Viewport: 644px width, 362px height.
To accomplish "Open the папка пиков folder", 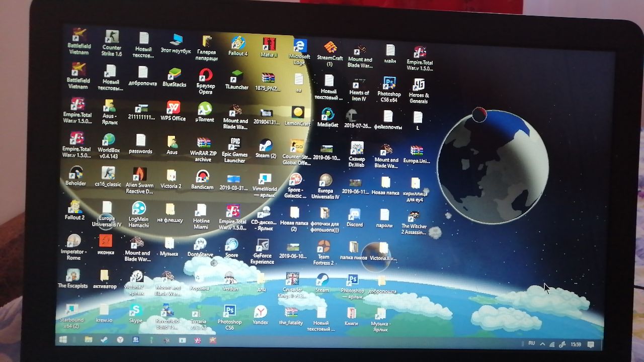I will click(353, 251).
